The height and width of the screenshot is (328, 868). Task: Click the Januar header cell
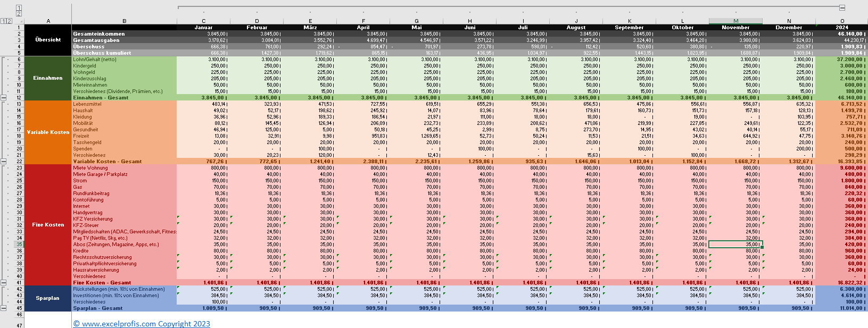point(203,28)
